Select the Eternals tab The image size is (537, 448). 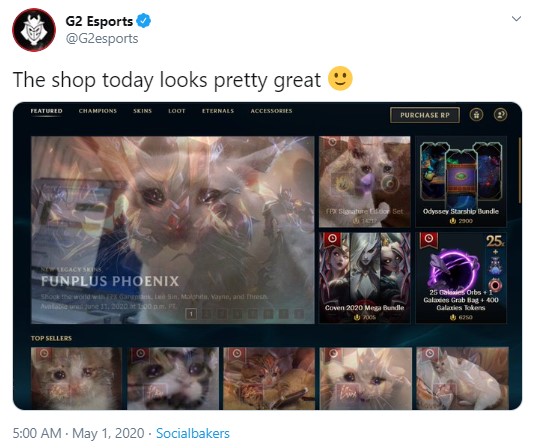[x=218, y=111]
